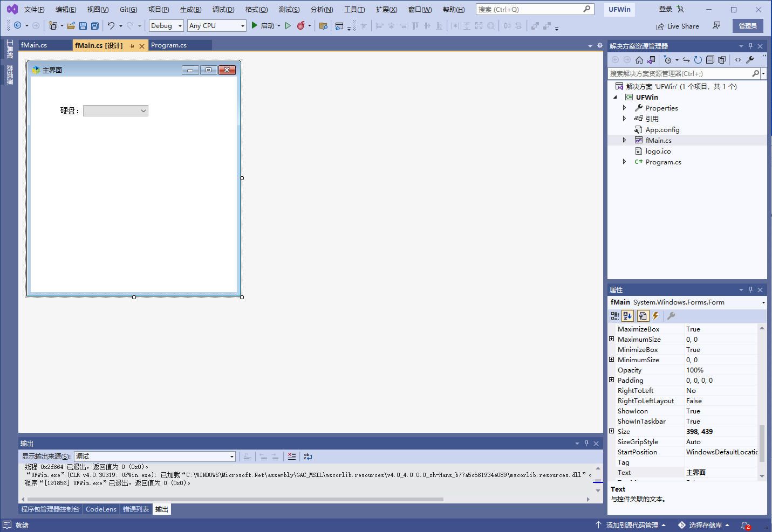Open the 文件(F) menu
The height and width of the screenshot is (532, 772).
click(35, 9)
